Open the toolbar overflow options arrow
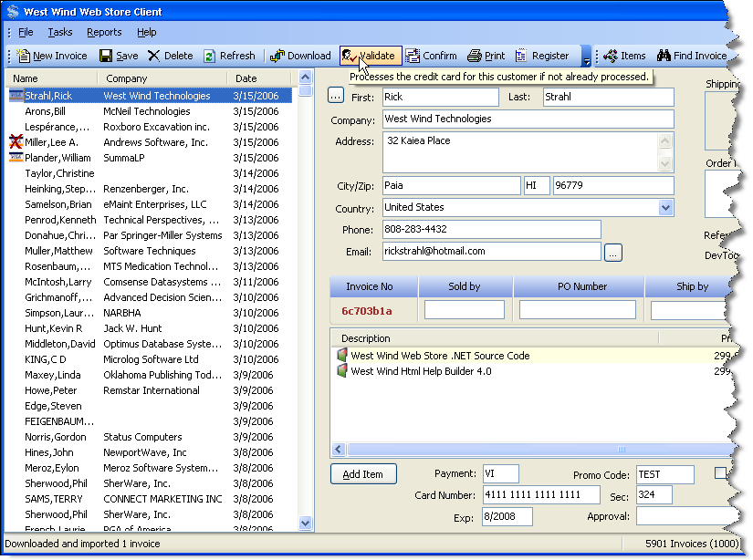The width and height of the screenshot is (753, 560). pyautogui.click(x=586, y=56)
